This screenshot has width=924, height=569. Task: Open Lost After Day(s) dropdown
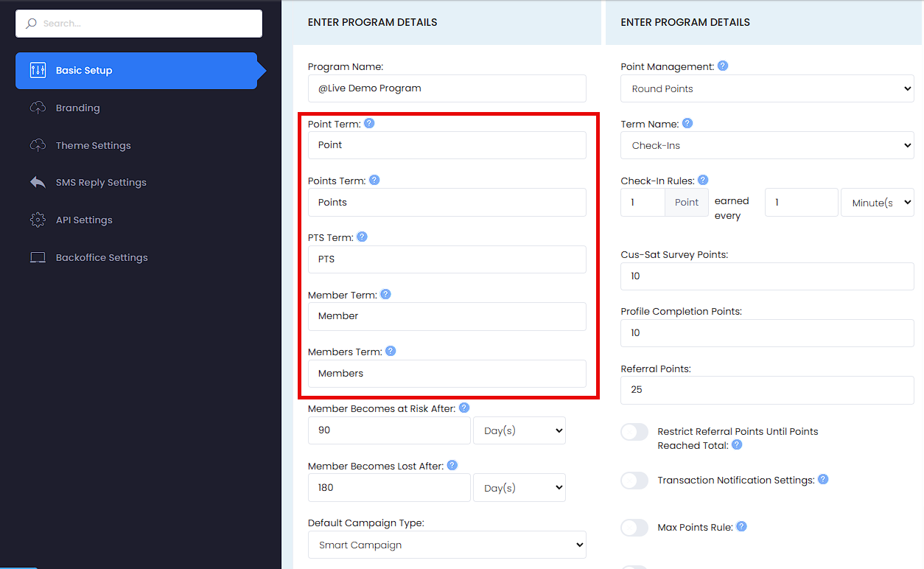[x=519, y=488]
